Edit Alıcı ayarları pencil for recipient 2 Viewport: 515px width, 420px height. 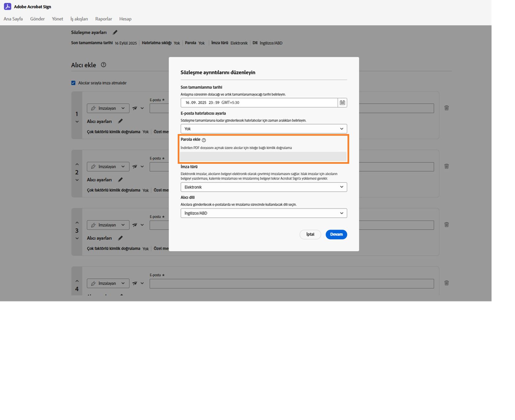click(120, 180)
